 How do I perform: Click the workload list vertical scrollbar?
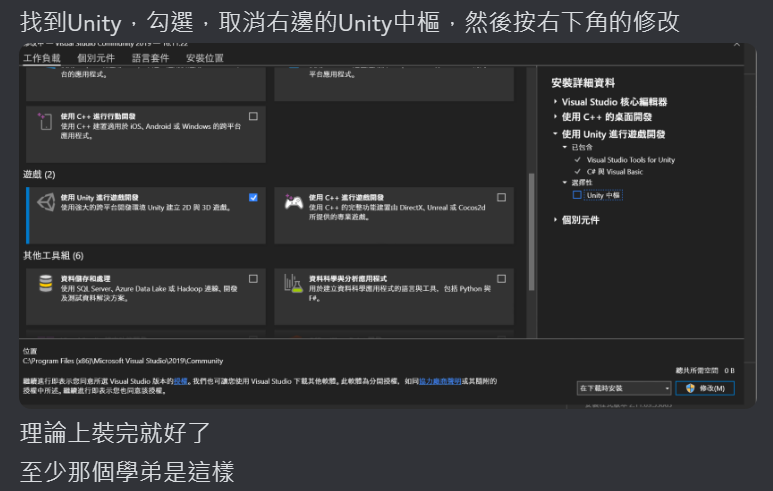click(x=531, y=232)
